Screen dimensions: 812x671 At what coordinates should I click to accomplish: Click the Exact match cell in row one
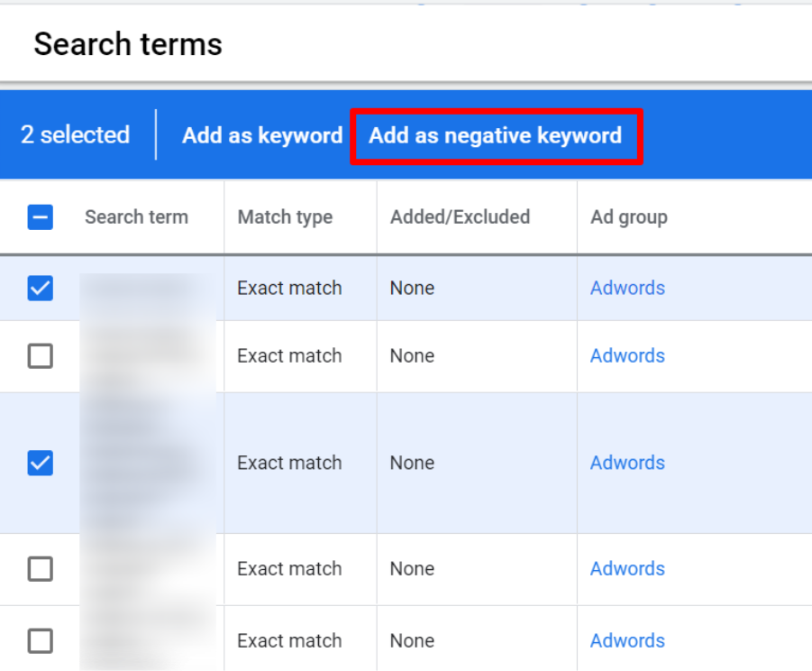[x=288, y=288]
